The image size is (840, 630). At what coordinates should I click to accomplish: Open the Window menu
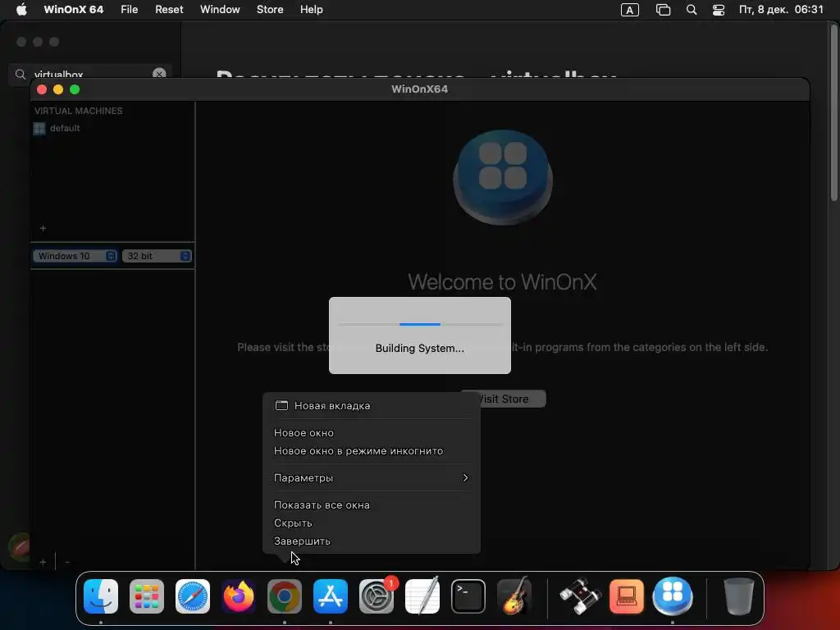[x=220, y=10]
